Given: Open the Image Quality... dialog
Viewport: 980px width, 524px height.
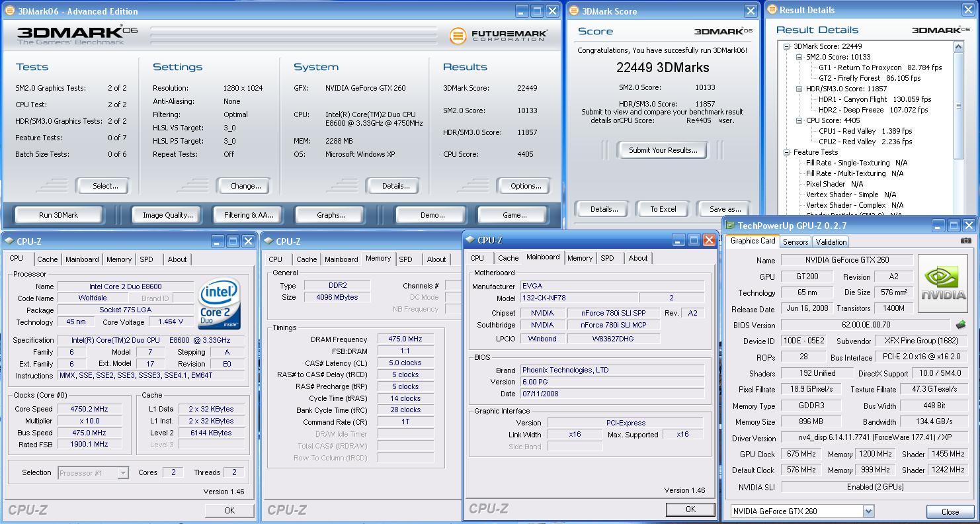Looking at the screenshot, I should pos(168,215).
